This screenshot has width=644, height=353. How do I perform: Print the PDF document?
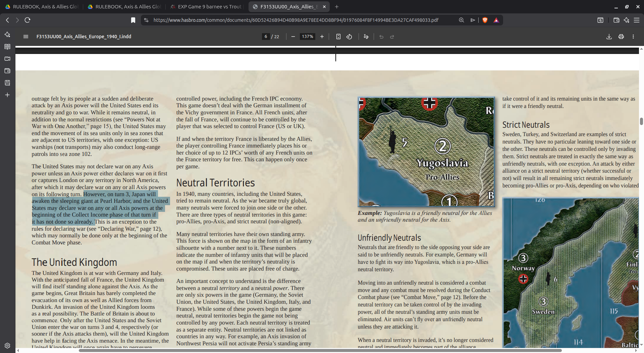pos(622,37)
